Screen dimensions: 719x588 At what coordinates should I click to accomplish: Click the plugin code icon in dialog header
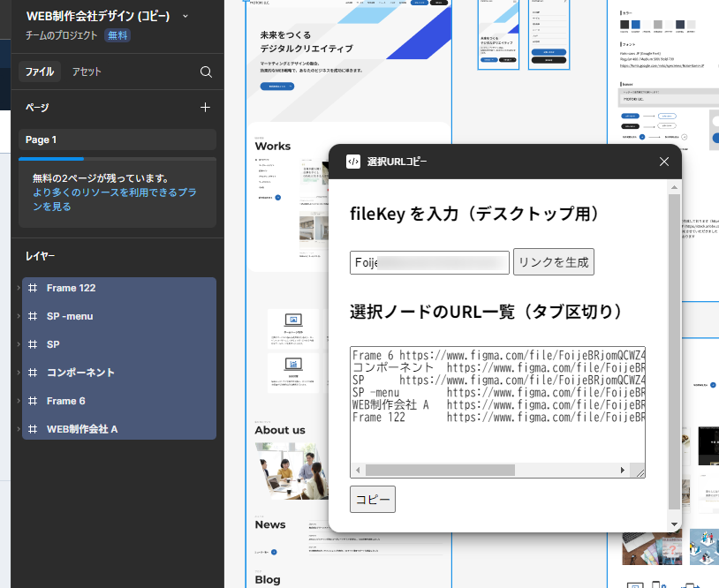pyautogui.click(x=352, y=162)
